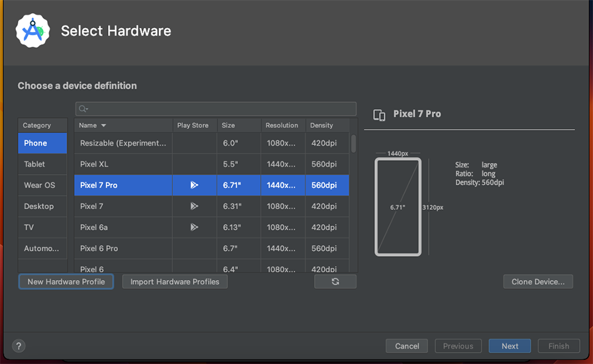593x364 pixels.
Task: Select the Tablet category
Action: [42, 164]
